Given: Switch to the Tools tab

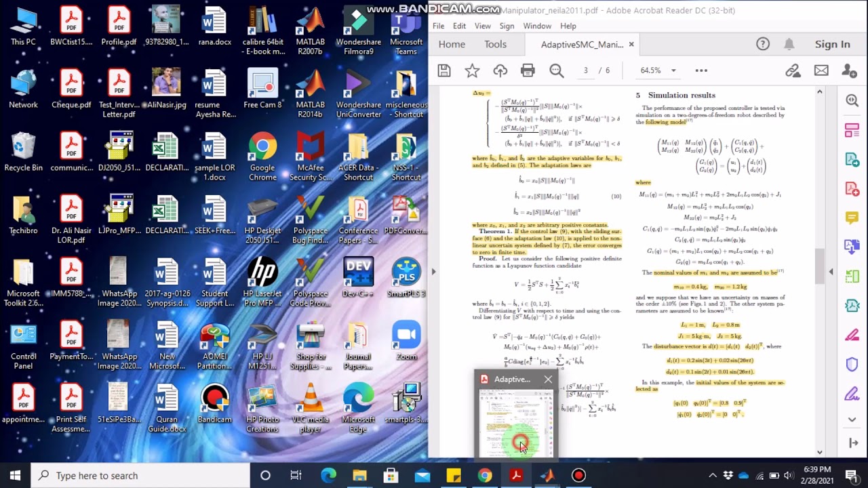Looking at the screenshot, I should click(495, 44).
